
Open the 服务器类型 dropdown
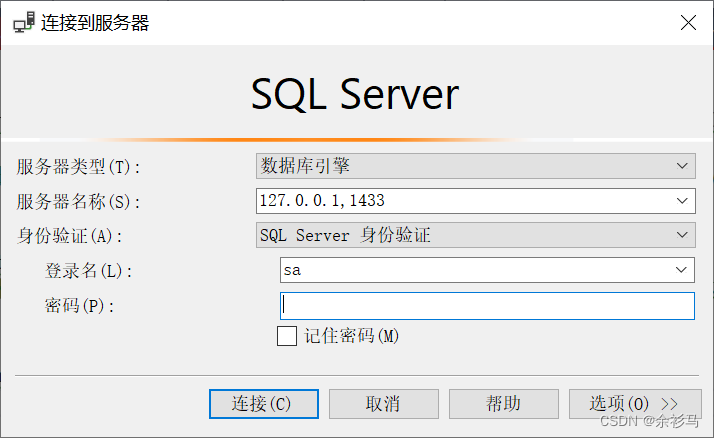point(475,166)
